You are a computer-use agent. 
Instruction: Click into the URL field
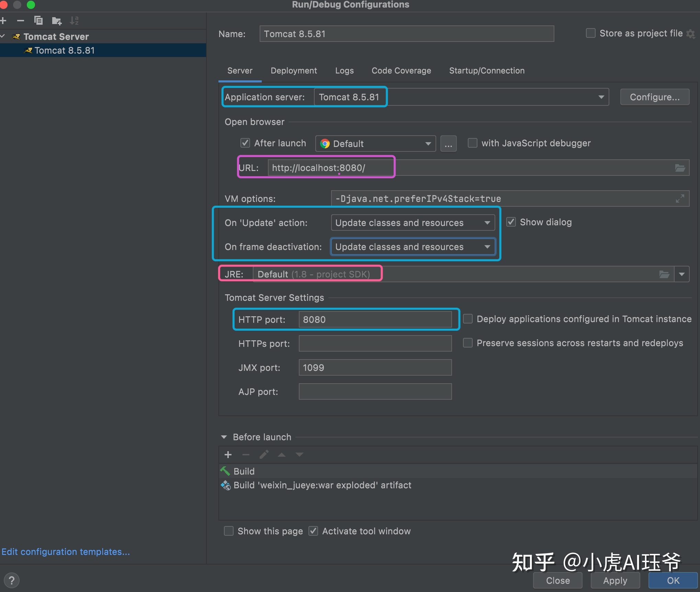478,168
